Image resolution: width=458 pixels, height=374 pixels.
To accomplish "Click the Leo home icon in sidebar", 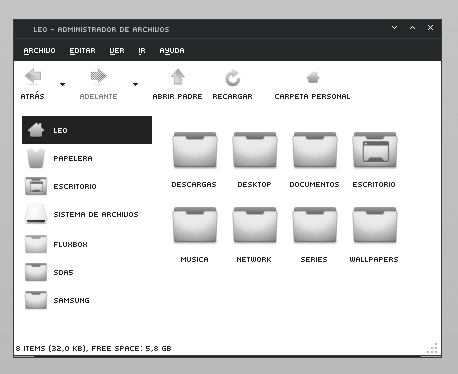I will [36, 130].
